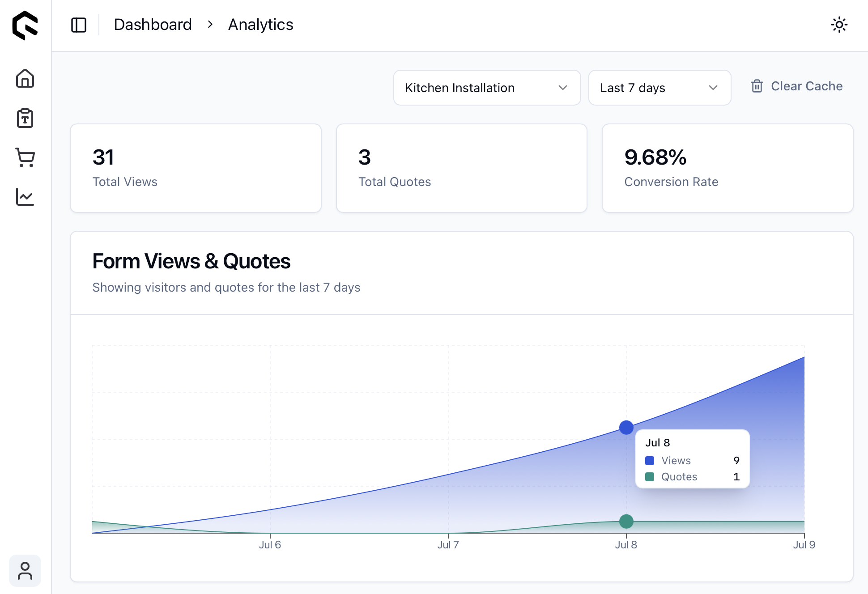Screen dimensions: 868x594
Task: Select the forms clipboard icon in sidebar
Action: (x=25, y=119)
